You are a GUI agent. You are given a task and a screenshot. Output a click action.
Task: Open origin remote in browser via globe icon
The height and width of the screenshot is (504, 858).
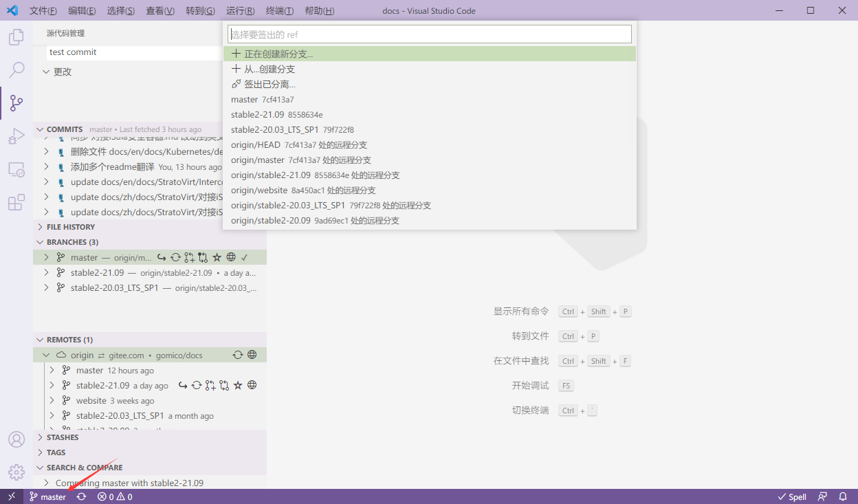pyautogui.click(x=252, y=355)
